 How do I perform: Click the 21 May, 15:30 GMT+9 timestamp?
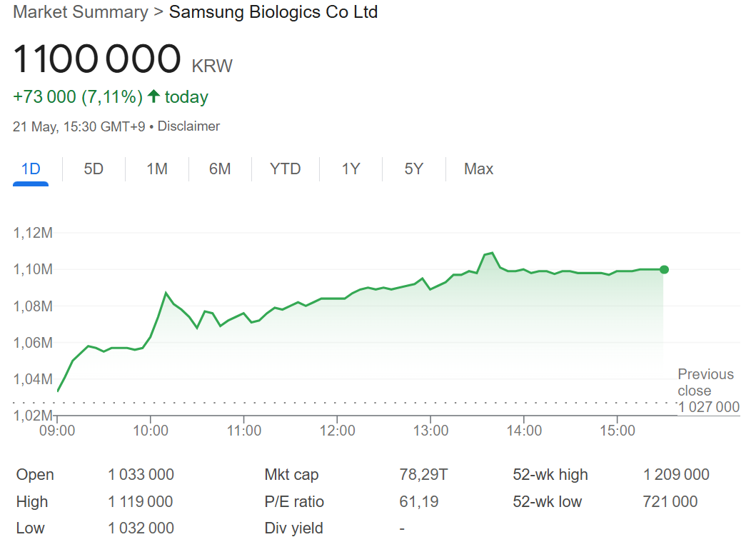[x=79, y=126]
